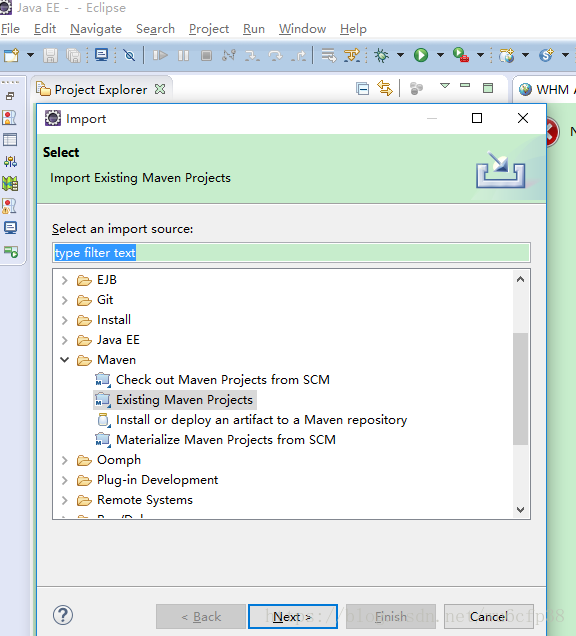This screenshot has width=576, height=636.
Task: Select Existing Maven Projects
Action: pyautogui.click(x=175, y=400)
